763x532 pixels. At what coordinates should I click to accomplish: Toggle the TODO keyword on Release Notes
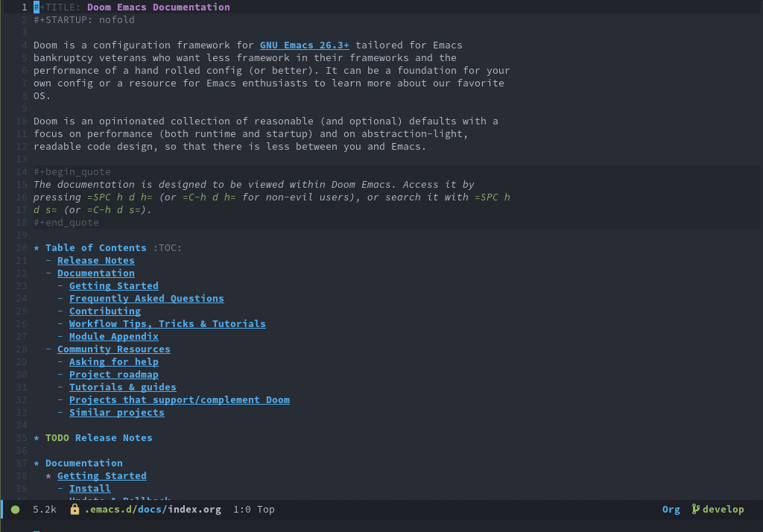click(57, 438)
